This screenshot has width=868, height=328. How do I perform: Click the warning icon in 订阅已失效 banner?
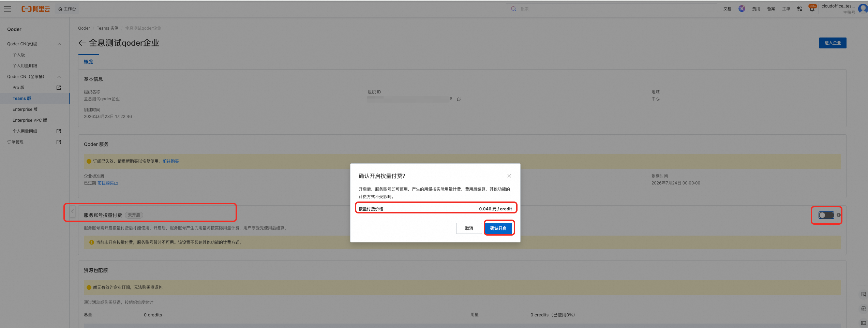[x=89, y=161]
